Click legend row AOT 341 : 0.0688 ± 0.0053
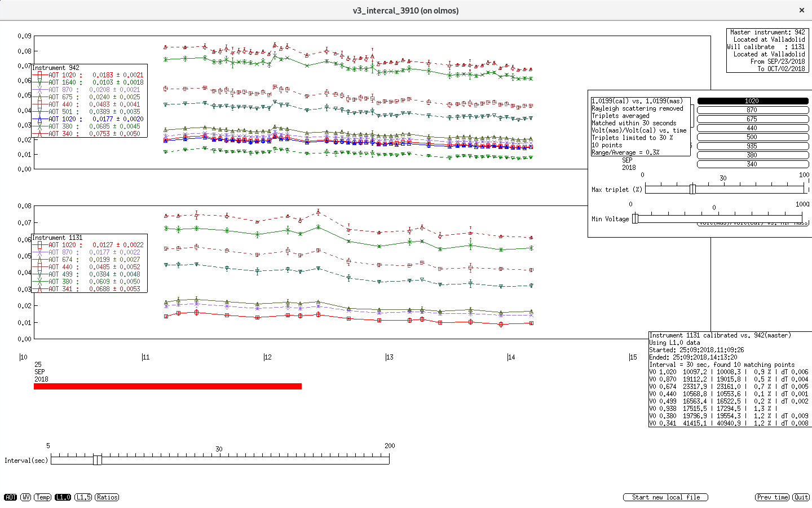 89,289
